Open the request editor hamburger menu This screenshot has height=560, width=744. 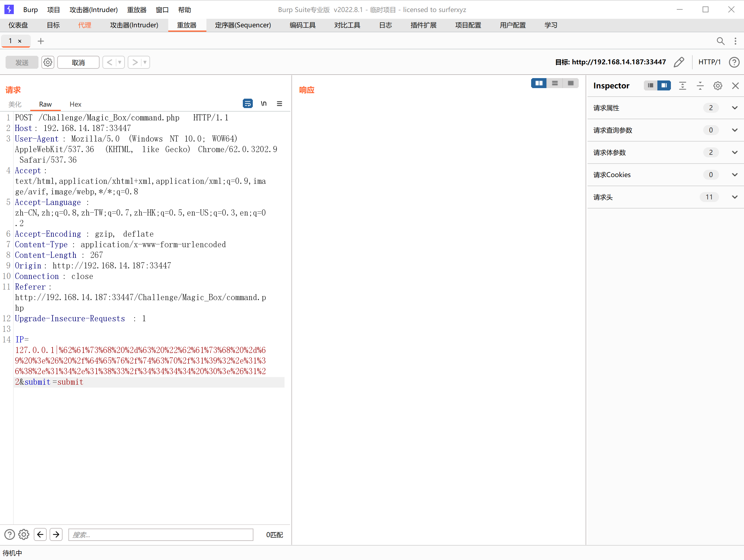280,104
